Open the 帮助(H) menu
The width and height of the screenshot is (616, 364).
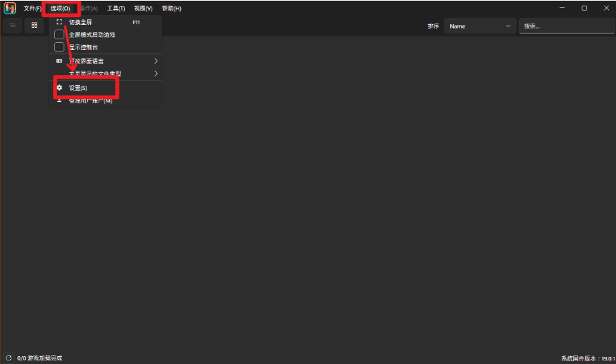tap(172, 9)
